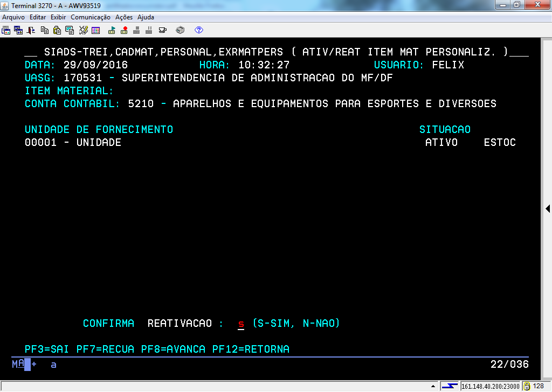Click 'SUPERINTENDENCIA DE ADMINISTRACAO DO MF/DF' text
Image resolution: width=552 pixels, height=392 pixels.
257,78
